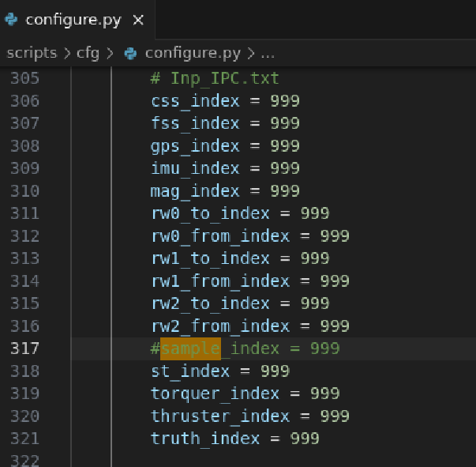Open the cfg breadcrumb folder
This screenshot has width=476, height=467.
[x=88, y=54]
